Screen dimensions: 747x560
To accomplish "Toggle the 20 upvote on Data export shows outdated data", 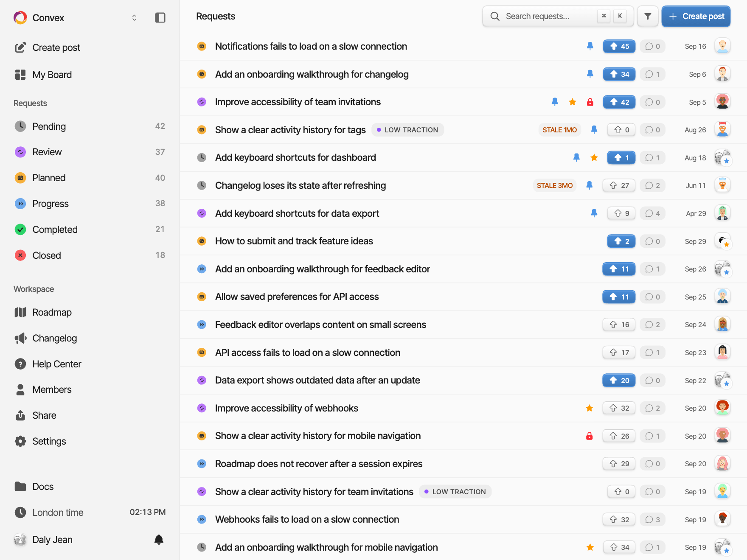I will (x=619, y=380).
